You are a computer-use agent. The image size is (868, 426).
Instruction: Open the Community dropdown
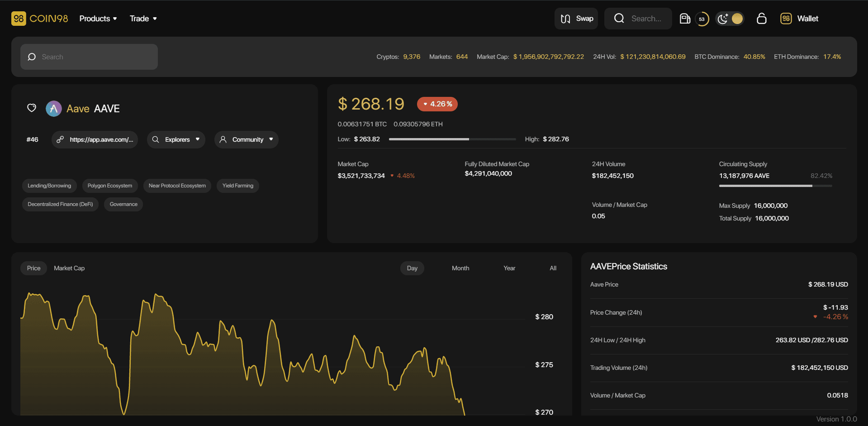pos(247,139)
